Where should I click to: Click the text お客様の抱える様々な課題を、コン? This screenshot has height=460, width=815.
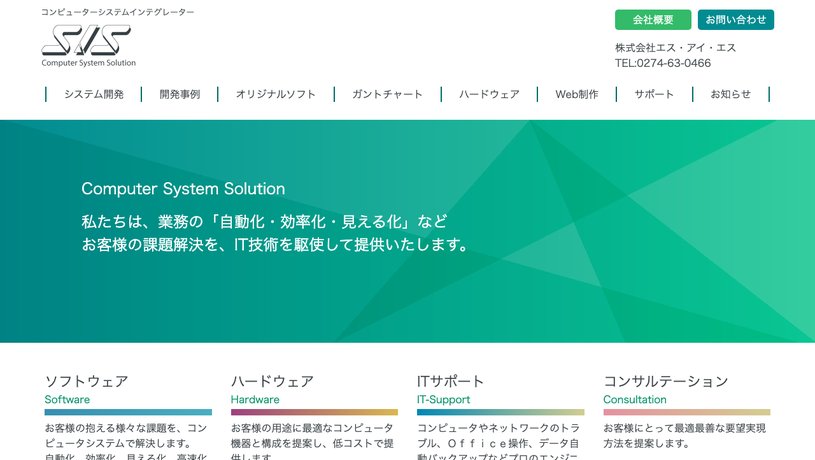(x=126, y=428)
